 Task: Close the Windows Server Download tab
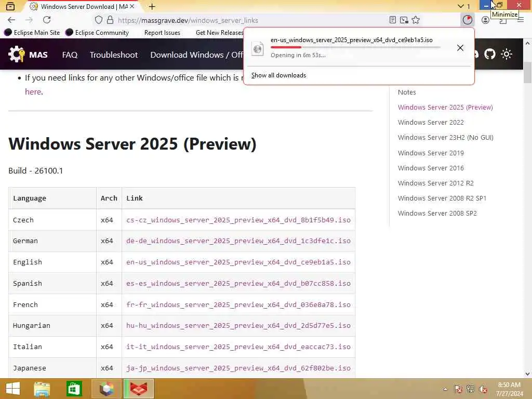[132, 6]
